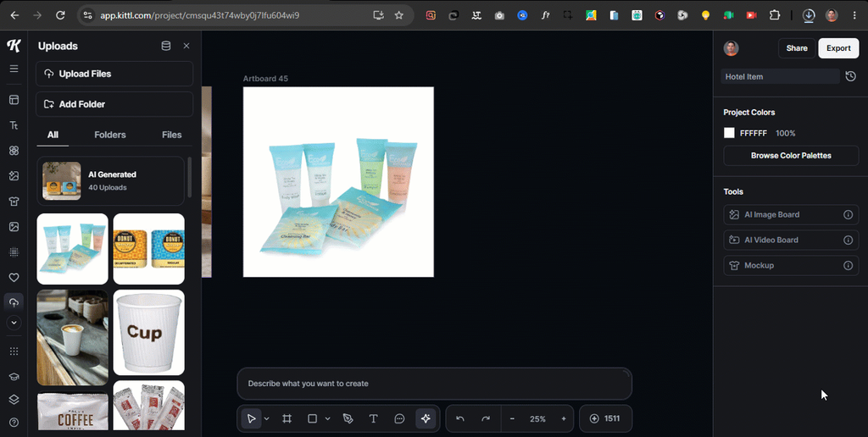Expand the shape tool dropdown arrow
The image size is (868, 437).
pyautogui.click(x=328, y=418)
